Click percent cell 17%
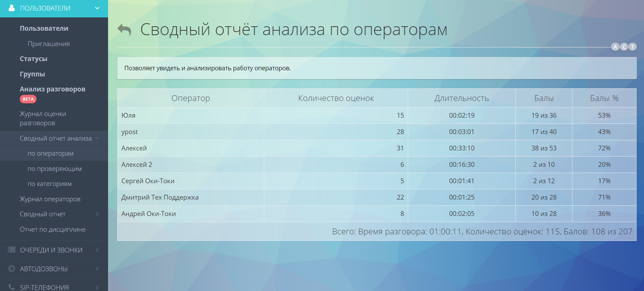 click(604, 181)
